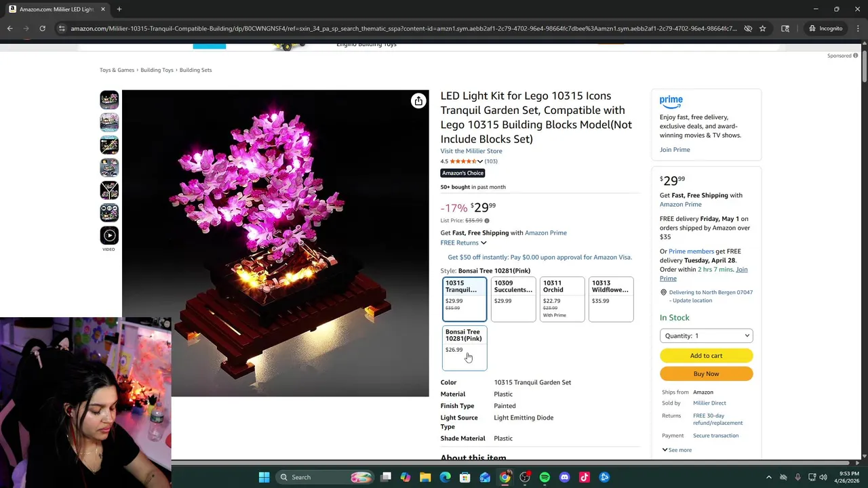This screenshot has height=488, width=868.
Task: Select the third product image thumbnail
Action: coord(109,145)
